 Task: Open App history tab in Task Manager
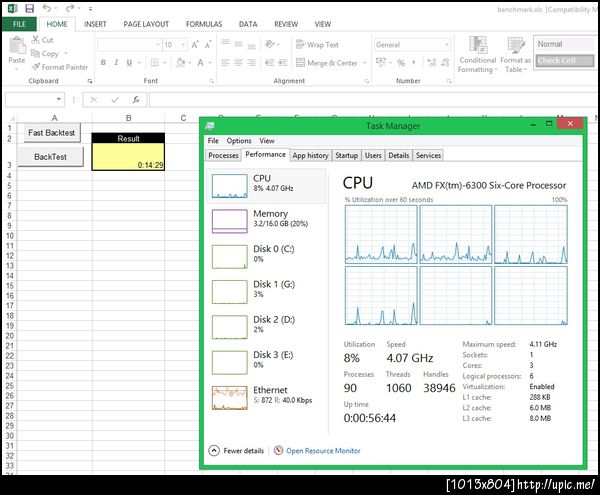[310, 155]
